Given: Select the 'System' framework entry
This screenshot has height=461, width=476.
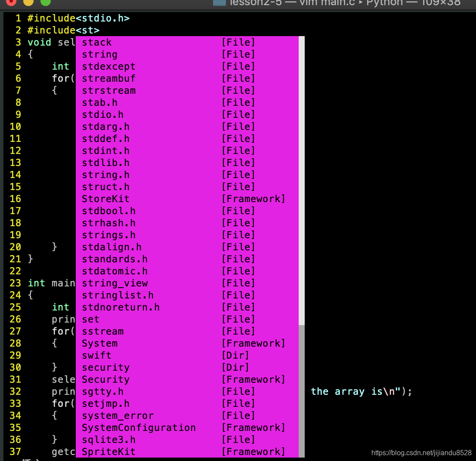Looking at the screenshot, I should coord(187,343).
